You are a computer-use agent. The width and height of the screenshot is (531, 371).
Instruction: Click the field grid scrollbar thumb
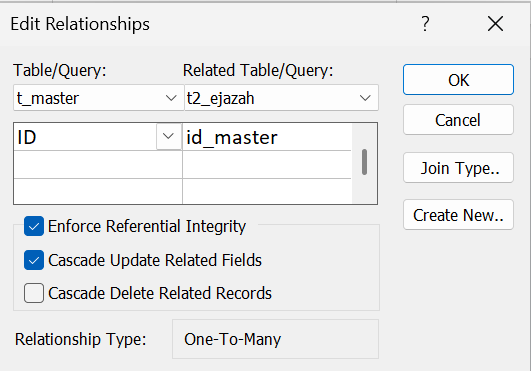pos(364,162)
